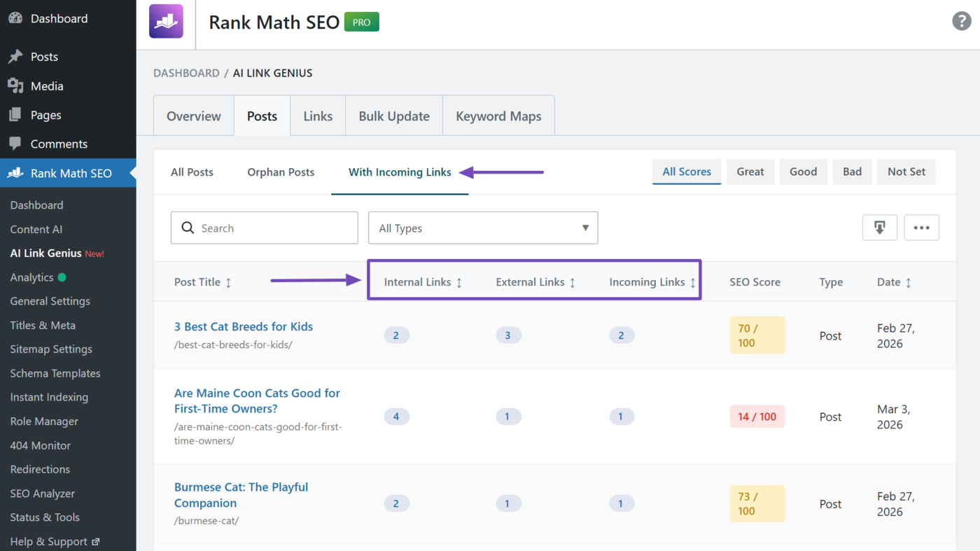
Task: Sort by External Links arrow icon
Action: point(573,283)
